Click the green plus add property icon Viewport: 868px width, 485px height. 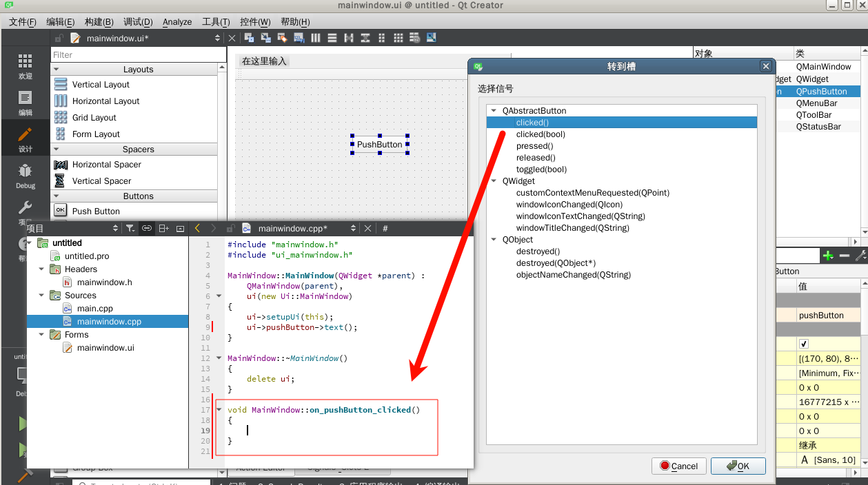pos(828,256)
